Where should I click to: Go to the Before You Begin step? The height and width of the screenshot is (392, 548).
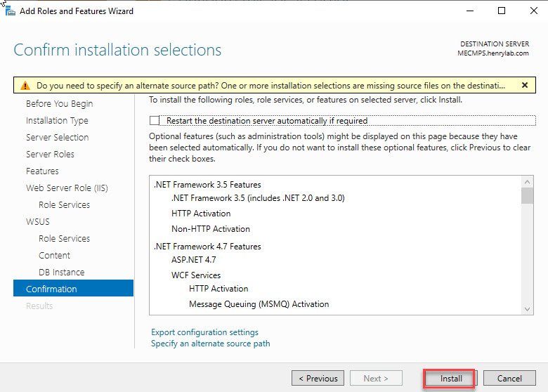tap(59, 103)
